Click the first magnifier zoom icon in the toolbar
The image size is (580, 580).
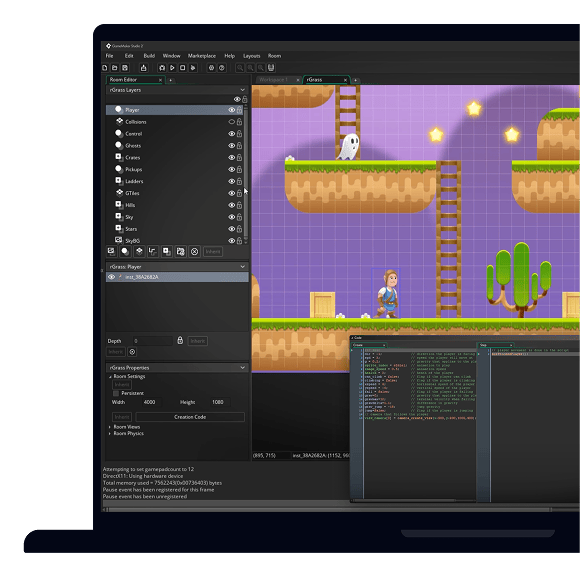(240, 68)
